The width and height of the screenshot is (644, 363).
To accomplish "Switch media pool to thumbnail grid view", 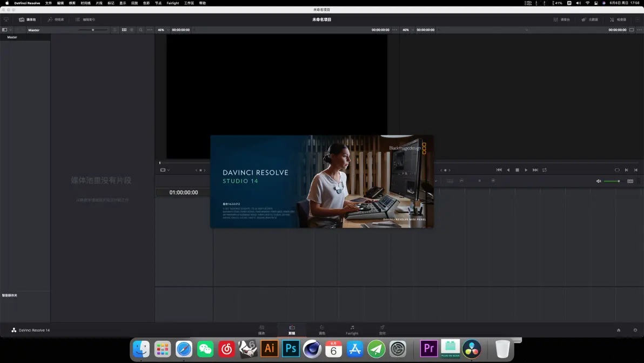I will (124, 30).
